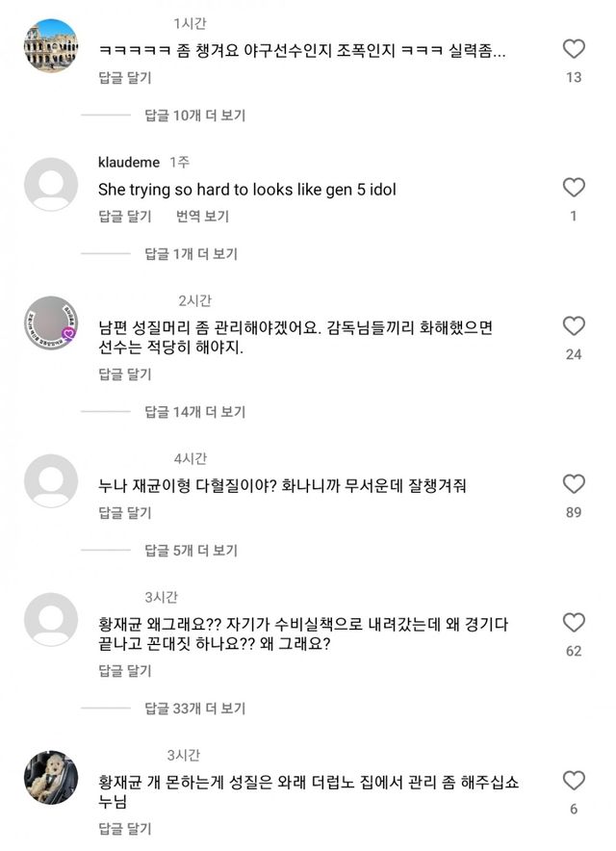616x851 pixels.
Task: Tap the heart on the 62-likes comment
Action: coord(574,622)
